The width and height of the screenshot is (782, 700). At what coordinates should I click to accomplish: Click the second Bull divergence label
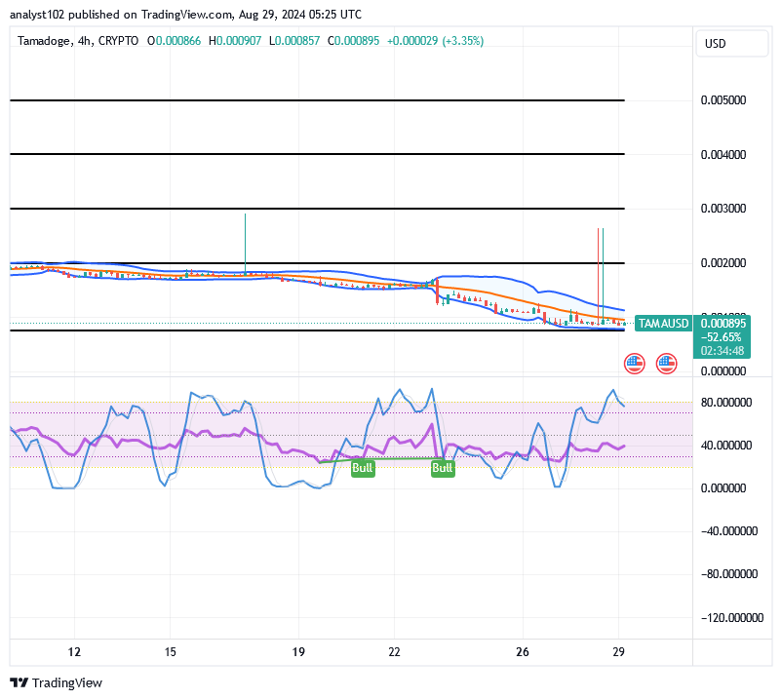[x=443, y=468]
